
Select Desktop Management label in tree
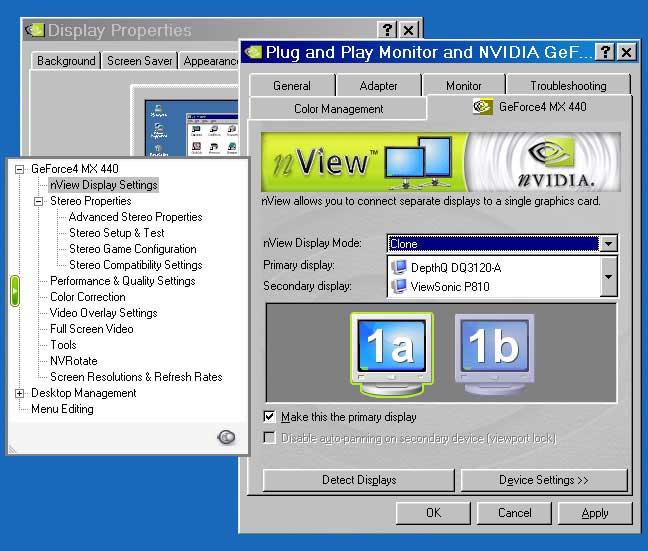tap(83, 393)
